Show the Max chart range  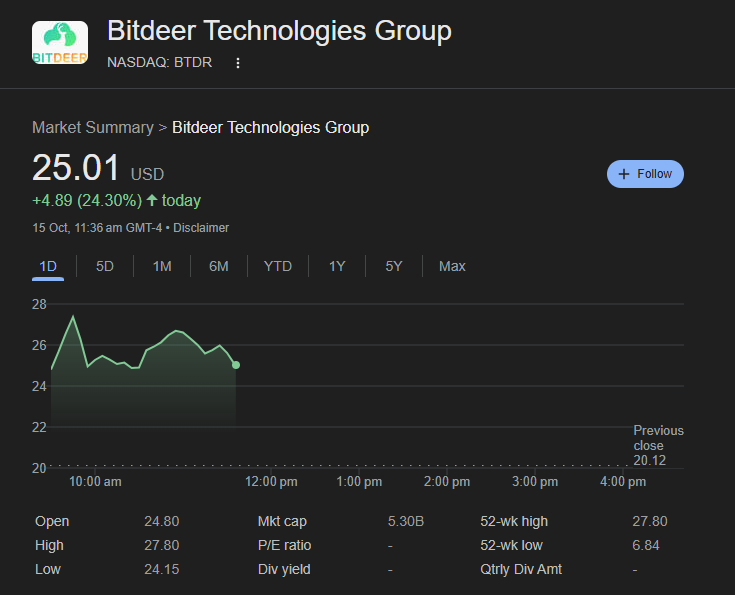[452, 266]
